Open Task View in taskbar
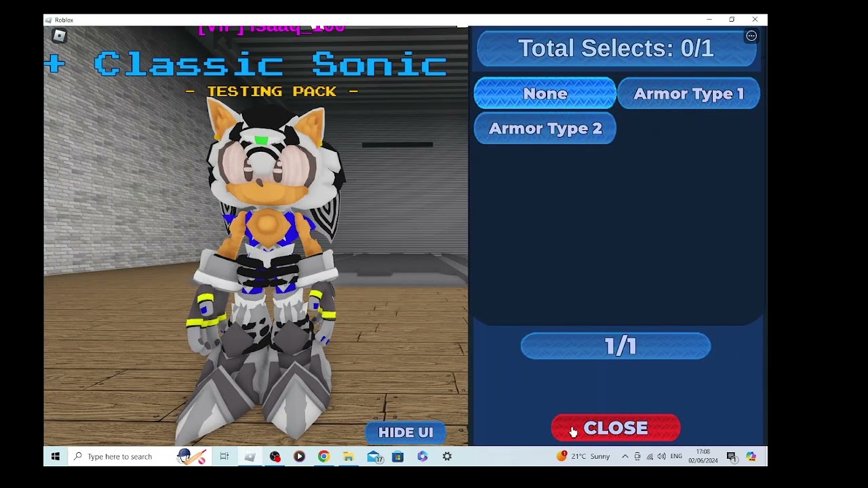 pyautogui.click(x=224, y=457)
